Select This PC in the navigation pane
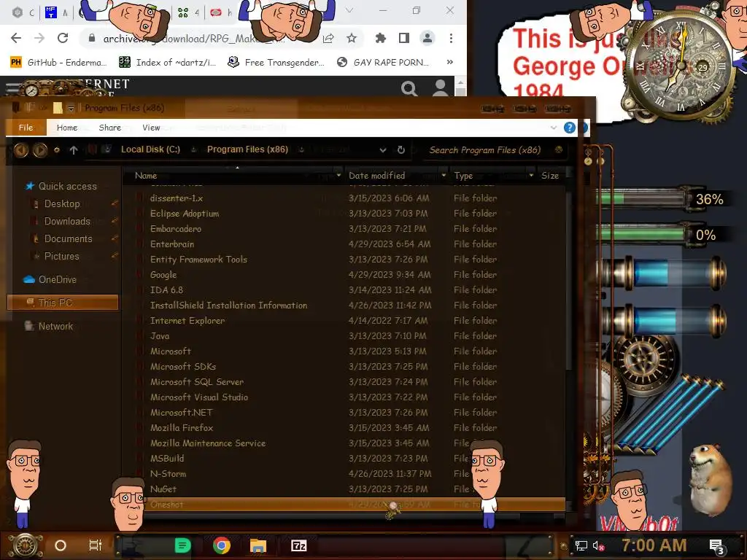The image size is (747, 560). click(63, 303)
